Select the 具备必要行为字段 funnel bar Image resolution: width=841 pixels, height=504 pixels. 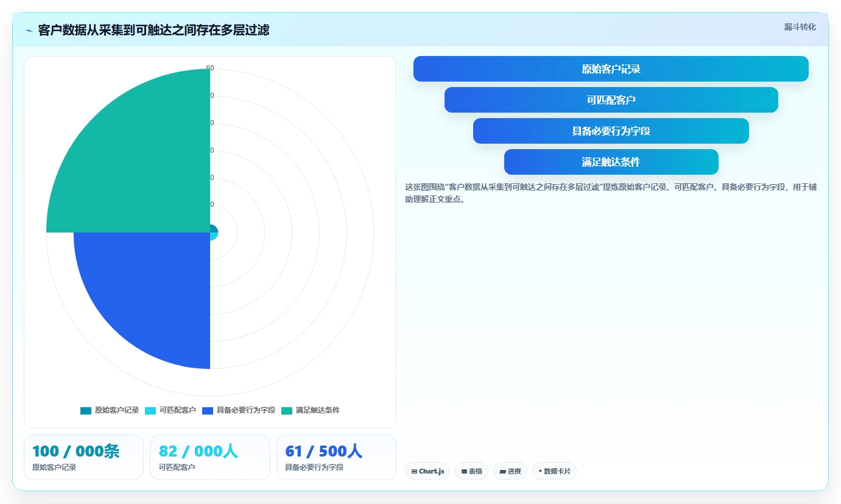[x=611, y=131]
